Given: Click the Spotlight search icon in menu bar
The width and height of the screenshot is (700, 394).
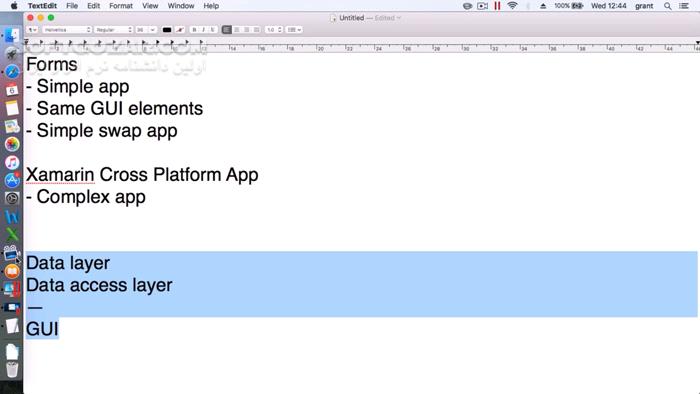Looking at the screenshot, I should click(667, 6).
